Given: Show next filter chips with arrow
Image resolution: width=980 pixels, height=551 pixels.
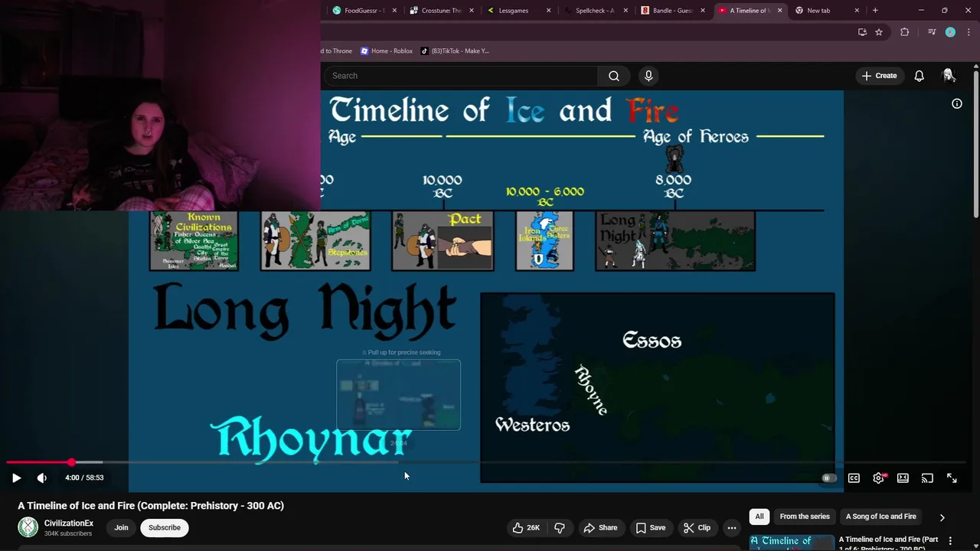Looking at the screenshot, I should 942,517.
